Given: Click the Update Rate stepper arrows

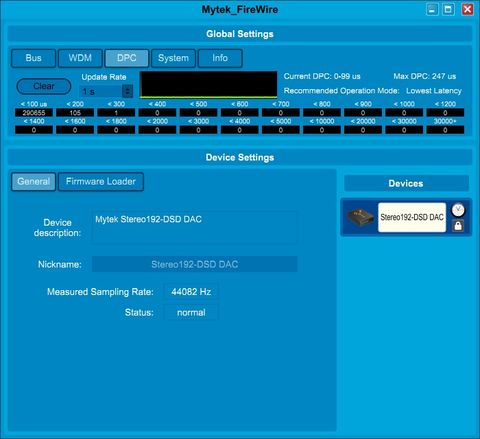Looking at the screenshot, I should pyautogui.click(x=127, y=91).
